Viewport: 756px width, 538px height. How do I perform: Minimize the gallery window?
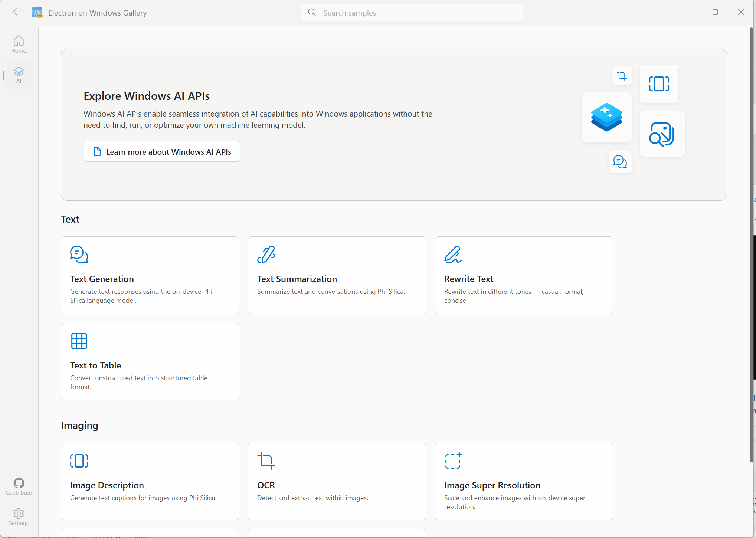(x=690, y=12)
